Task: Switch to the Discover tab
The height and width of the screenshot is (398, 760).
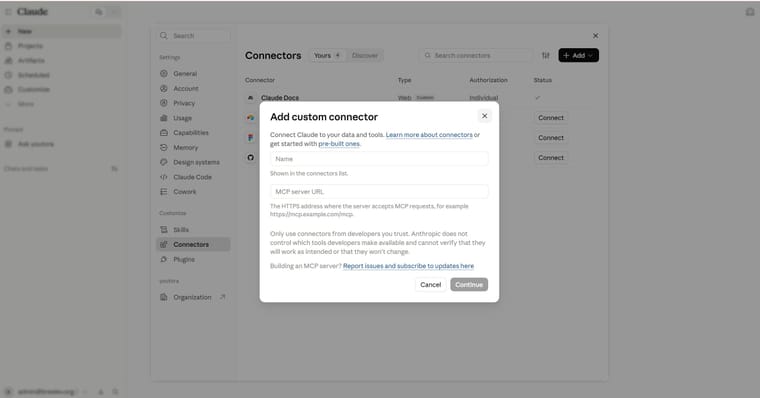Action: click(364, 55)
